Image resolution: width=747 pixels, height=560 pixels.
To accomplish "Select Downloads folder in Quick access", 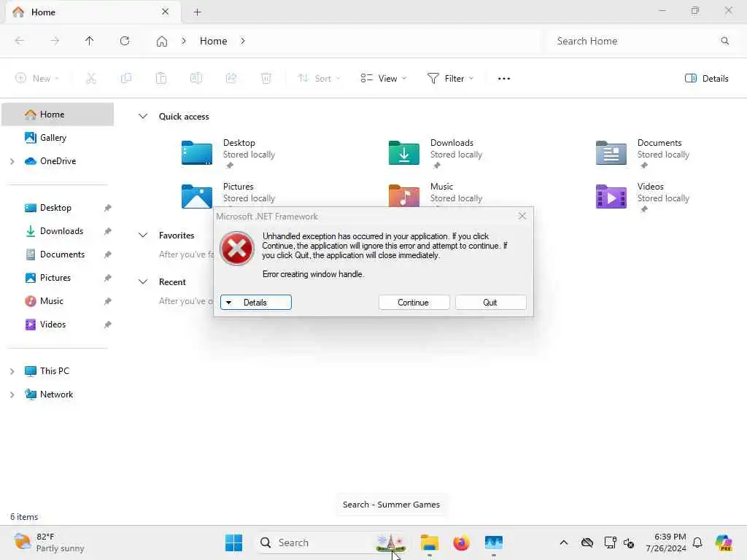I will coord(436,153).
